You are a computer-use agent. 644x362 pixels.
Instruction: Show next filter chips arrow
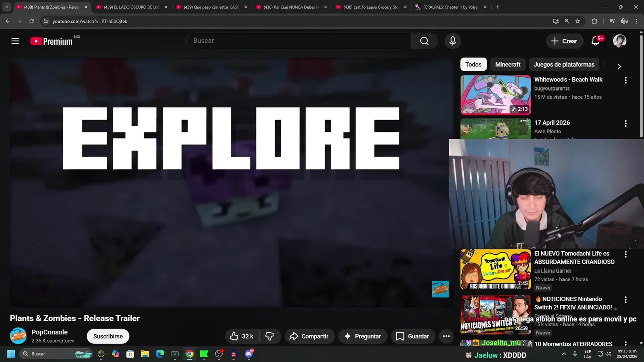click(619, 66)
